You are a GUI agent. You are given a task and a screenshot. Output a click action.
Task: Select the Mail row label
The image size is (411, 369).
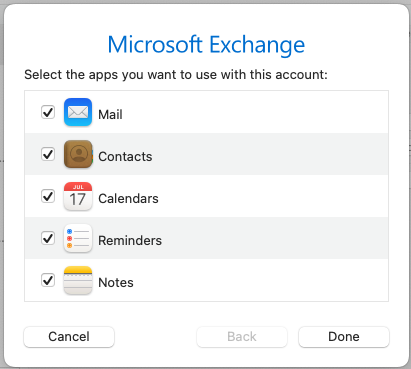click(110, 115)
